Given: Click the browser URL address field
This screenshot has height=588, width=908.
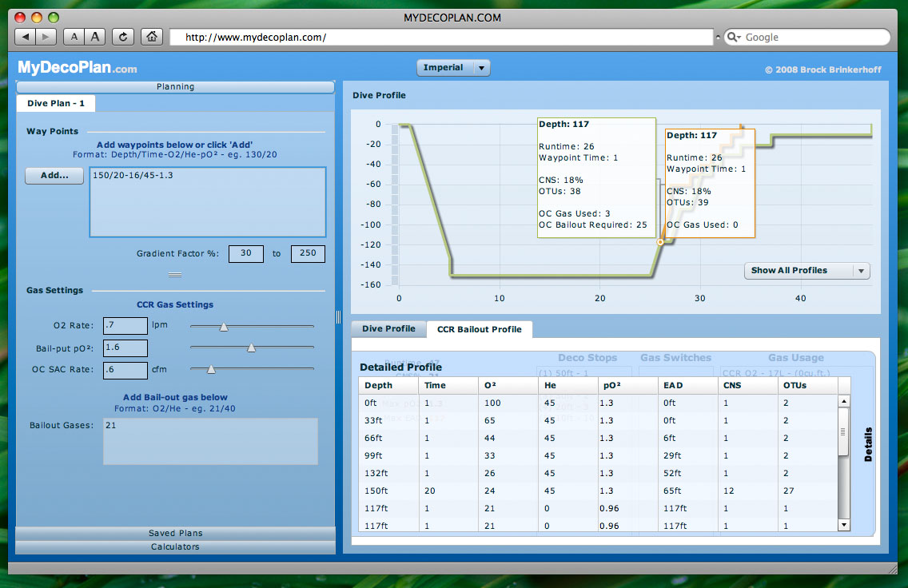Looking at the screenshot, I should [x=441, y=37].
